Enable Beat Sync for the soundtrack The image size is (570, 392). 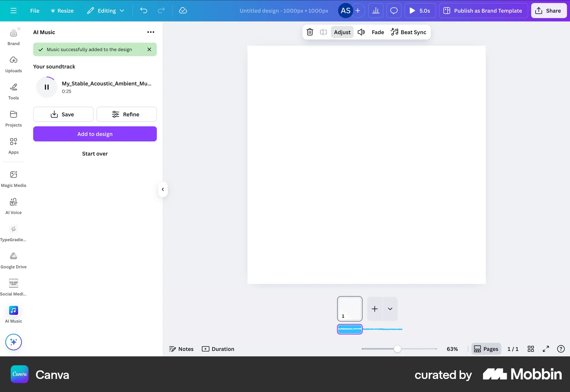(409, 32)
